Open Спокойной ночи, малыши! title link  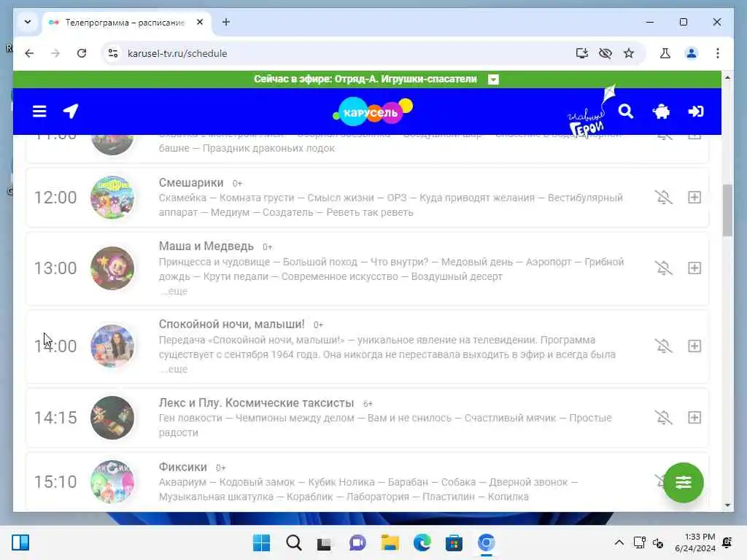pos(231,324)
